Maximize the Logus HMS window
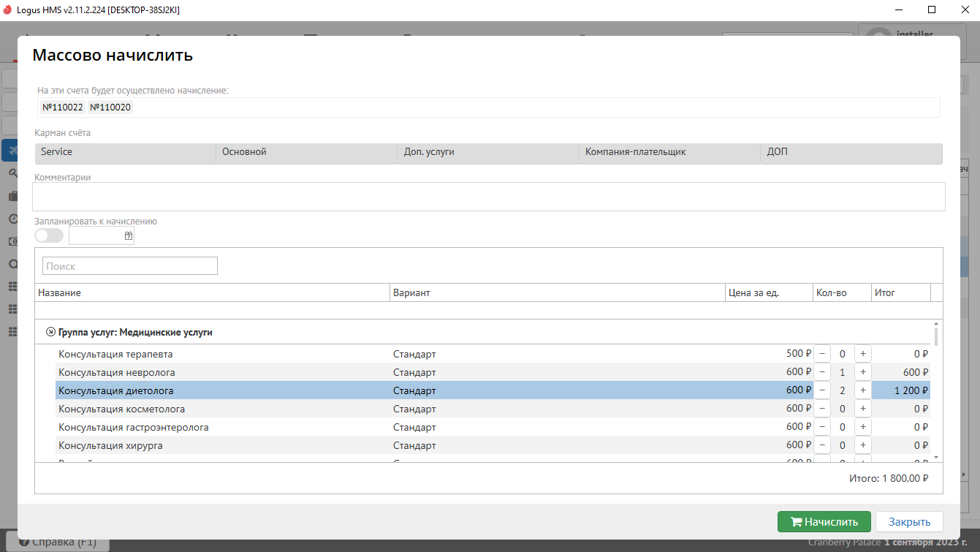The width and height of the screenshot is (980, 552). 932,10
